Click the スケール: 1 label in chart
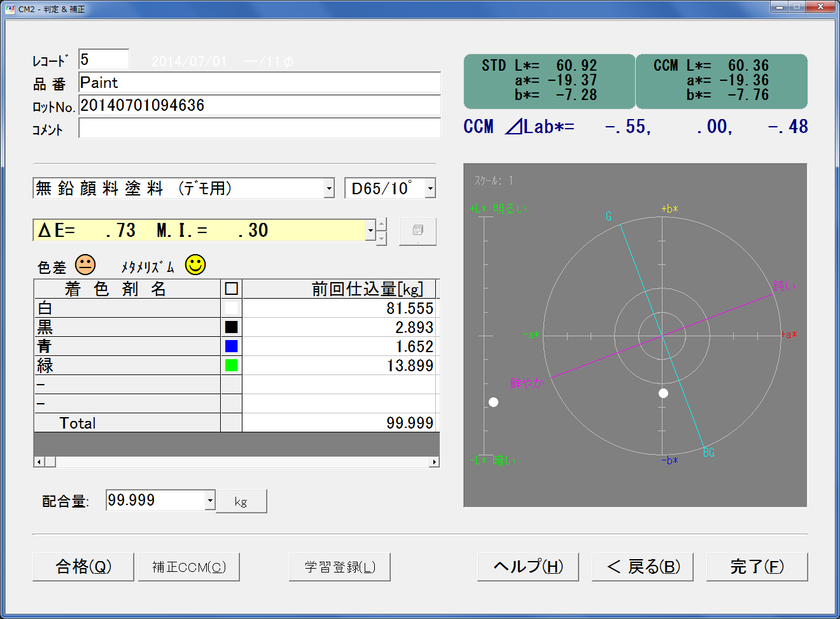Image resolution: width=840 pixels, height=619 pixels. click(x=494, y=181)
